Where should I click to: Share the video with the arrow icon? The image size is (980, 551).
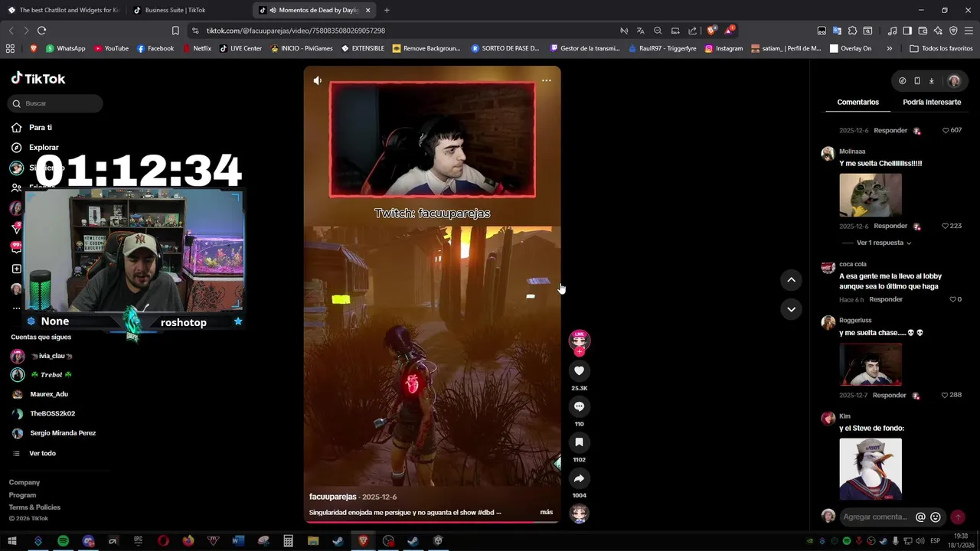(x=579, y=478)
